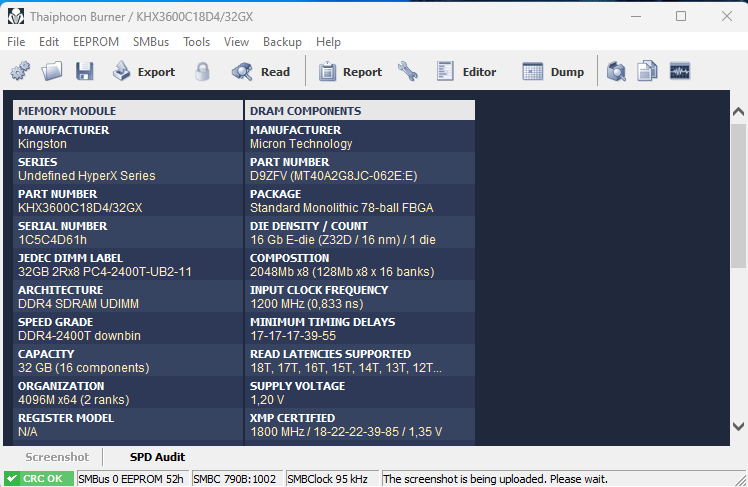Click the SMBus 0 EEPROM 52h status
The width and height of the screenshot is (748, 487).
[x=131, y=478]
